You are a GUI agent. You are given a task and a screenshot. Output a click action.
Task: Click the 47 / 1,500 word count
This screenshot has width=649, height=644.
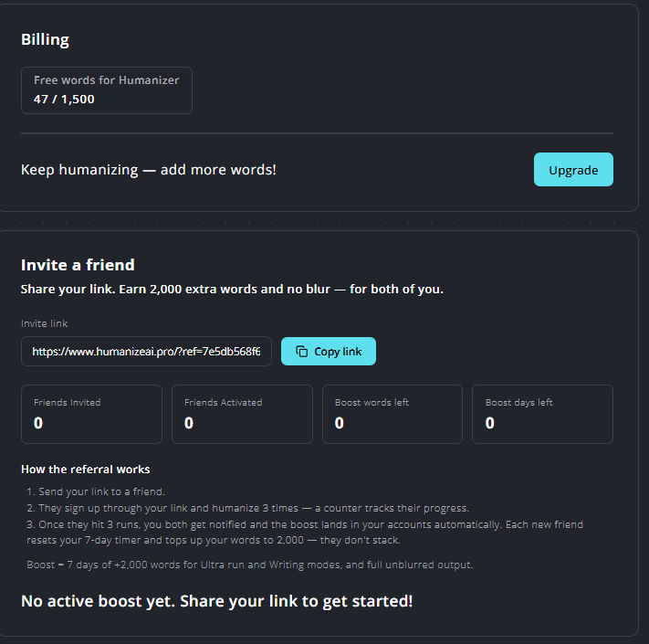(64, 100)
